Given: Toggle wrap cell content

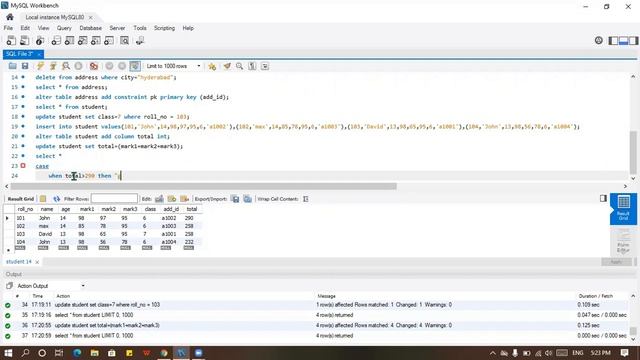Looking at the screenshot, I should [x=305, y=199].
